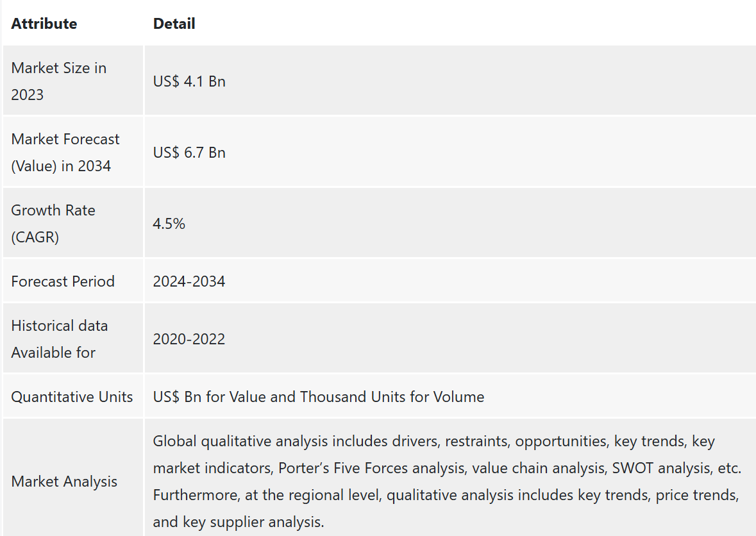Select the 2020-2022 historical data value

coord(189,339)
